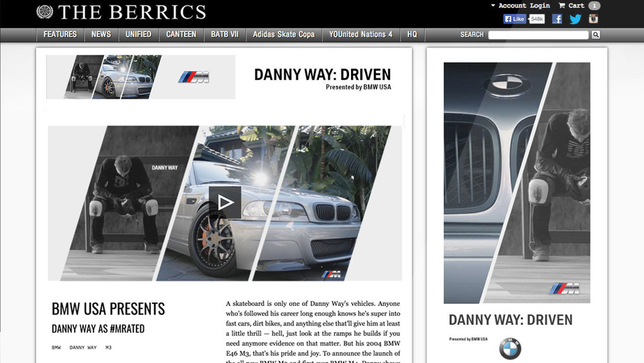Open the Features menu
The image size is (644, 363).
[60, 35]
